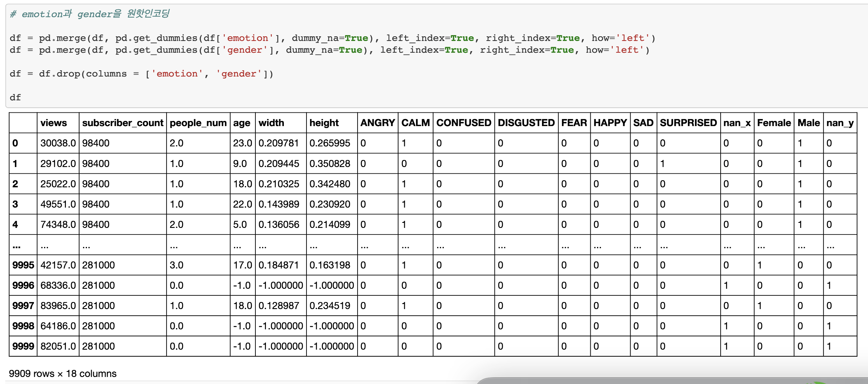The width and height of the screenshot is (868, 384).
Task: Select views value 42157.0
Action: pyautogui.click(x=58, y=265)
